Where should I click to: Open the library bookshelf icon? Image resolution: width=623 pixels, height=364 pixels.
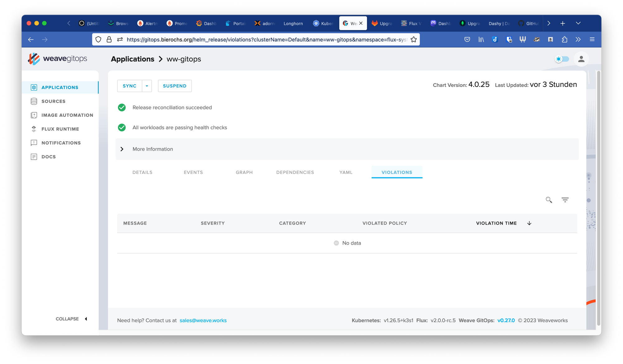[x=481, y=40]
